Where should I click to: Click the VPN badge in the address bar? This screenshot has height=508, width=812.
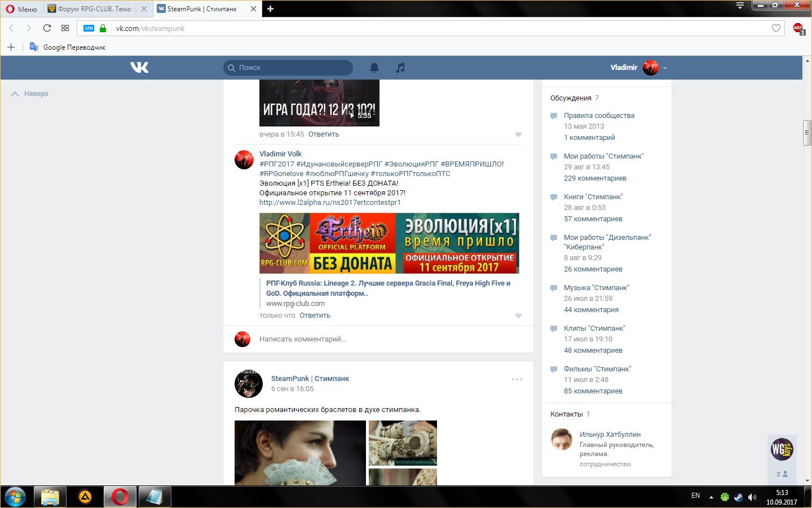(89, 28)
